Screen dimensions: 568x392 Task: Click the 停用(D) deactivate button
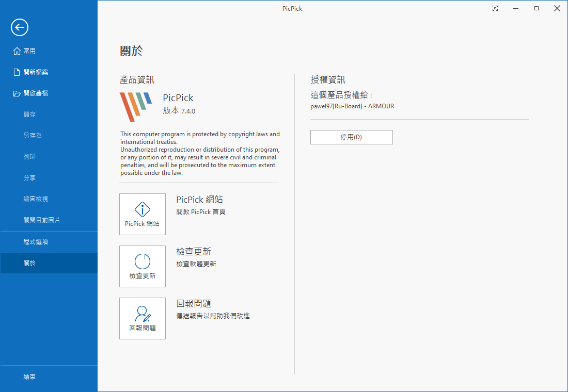point(351,137)
